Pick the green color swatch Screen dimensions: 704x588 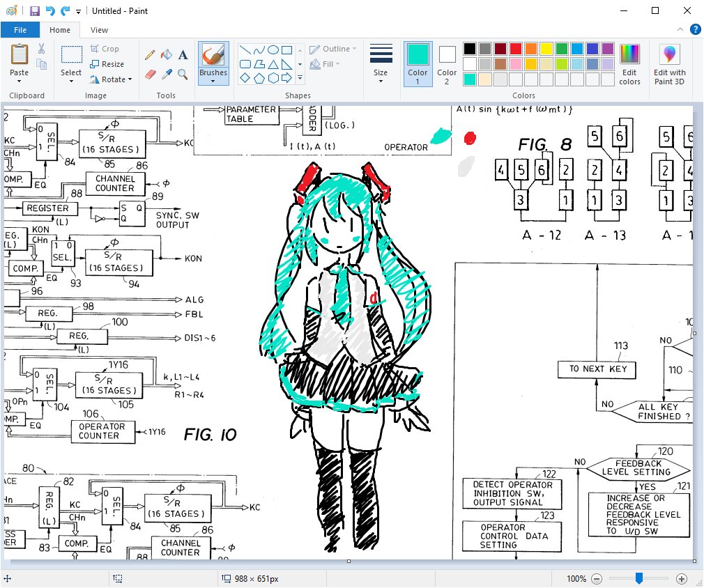pos(562,49)
